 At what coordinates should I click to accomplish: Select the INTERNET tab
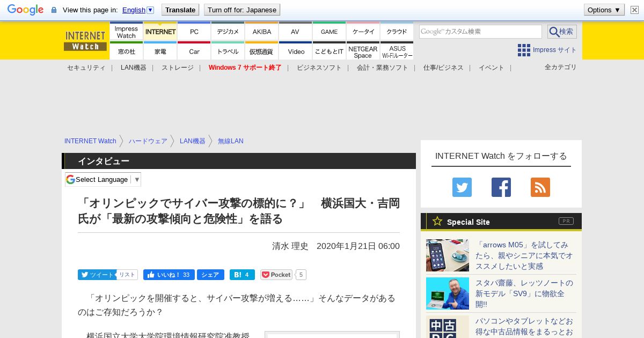pos(160,31)
